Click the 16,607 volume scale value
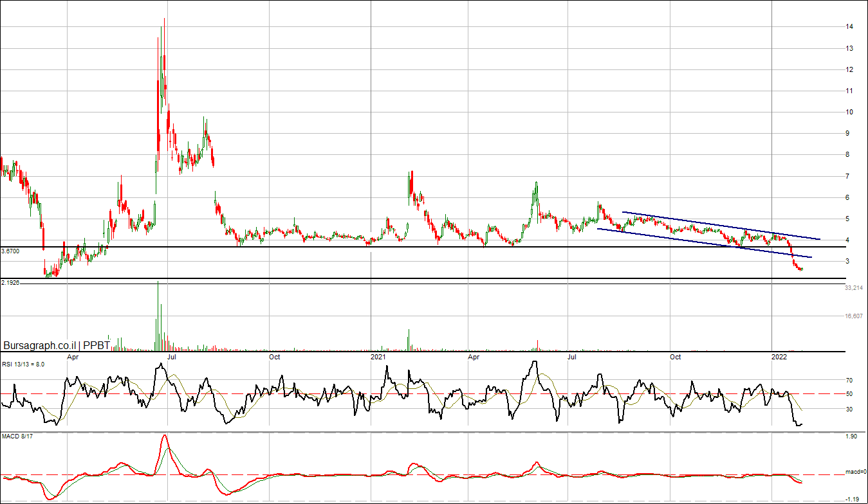The image size is (868, 504). [x=853, y=316]
